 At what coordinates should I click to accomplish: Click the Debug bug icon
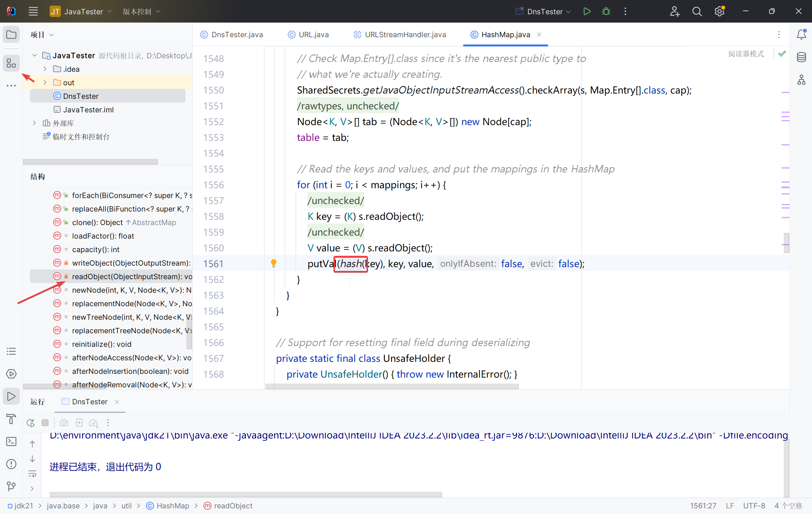click(606, 11)
